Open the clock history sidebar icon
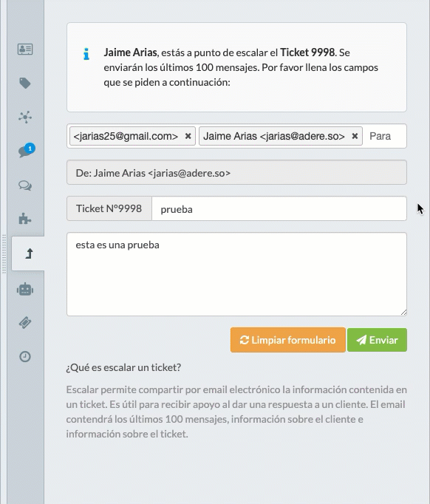 tap(25, 356)
